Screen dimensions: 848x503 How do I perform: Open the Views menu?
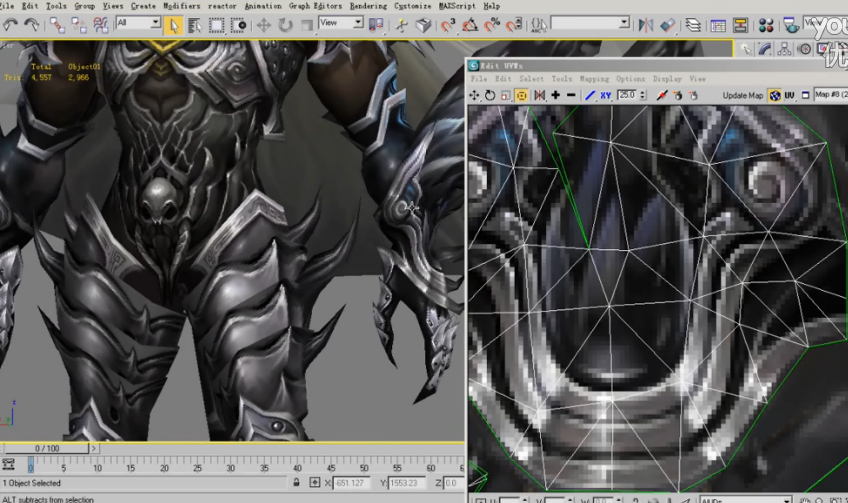coord(112,6)
